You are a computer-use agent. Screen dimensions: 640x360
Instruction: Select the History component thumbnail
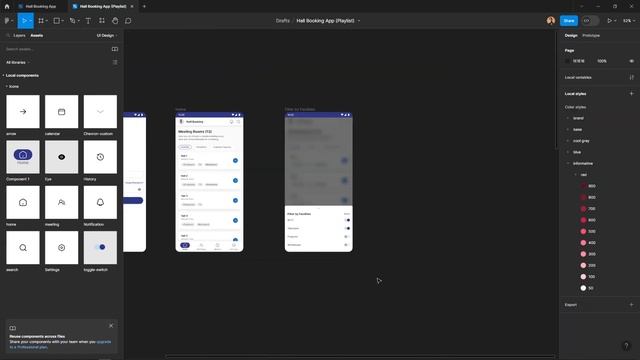[x=100, y=157]
